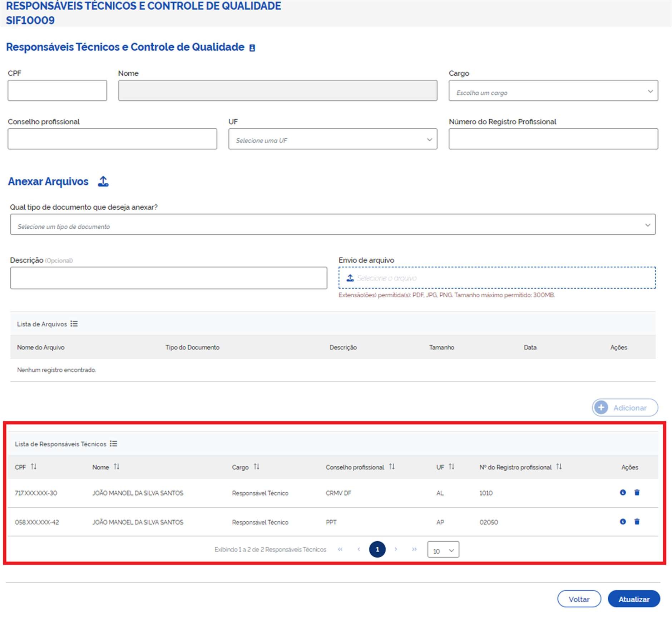Viewport: 672px width, 617px height.
Task: Click info icon for the PPT row
Action: coord(623,522)
